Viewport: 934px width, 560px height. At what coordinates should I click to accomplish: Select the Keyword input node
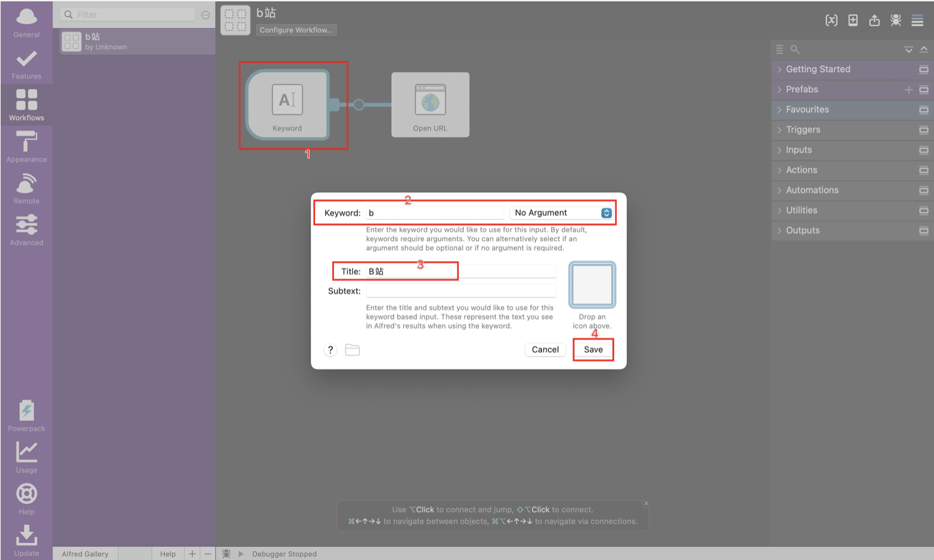287,105
